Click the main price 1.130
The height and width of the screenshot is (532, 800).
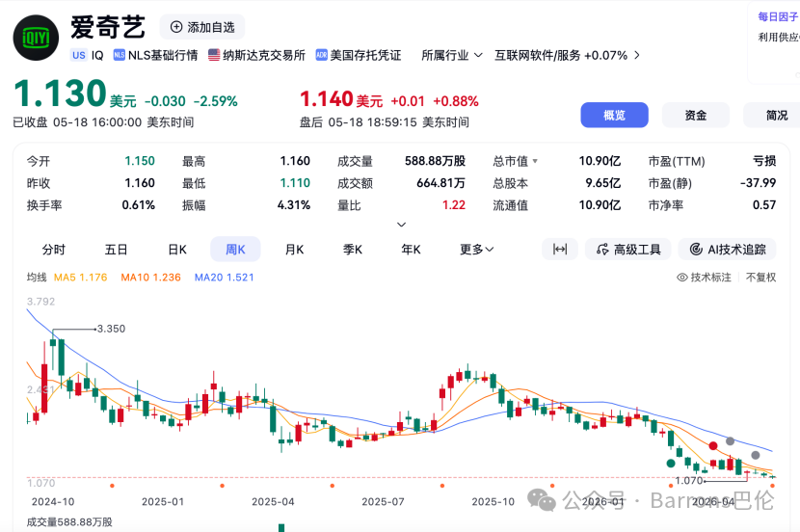pos(60,93)
